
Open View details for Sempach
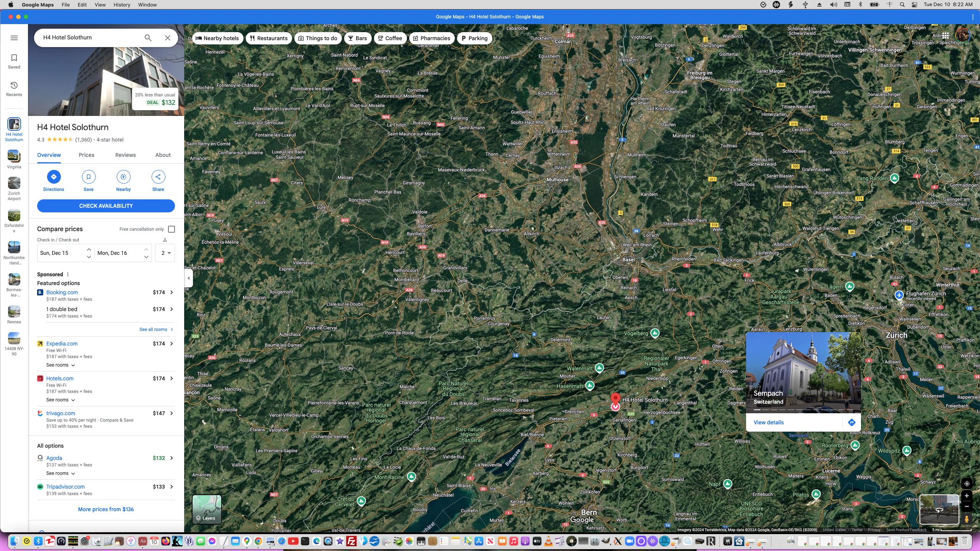768,422
